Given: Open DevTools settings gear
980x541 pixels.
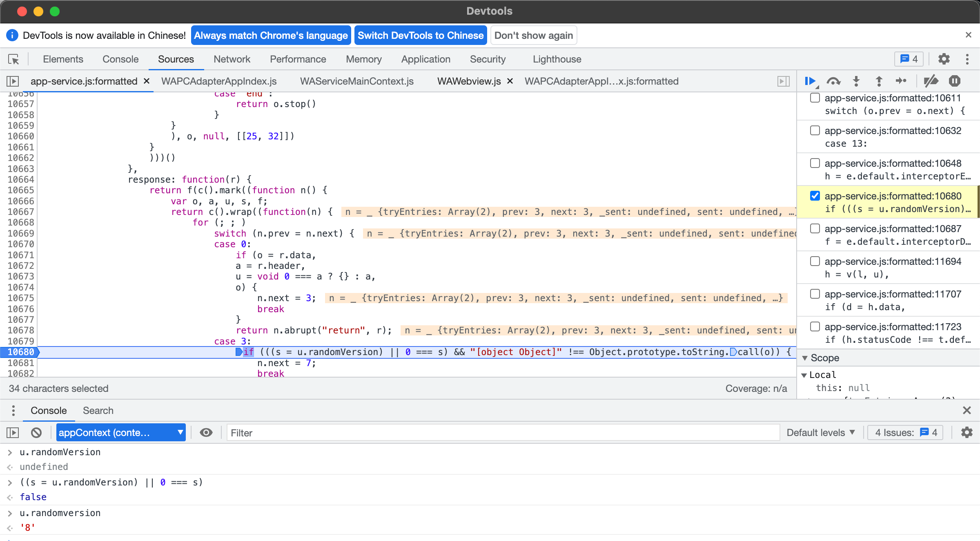Looking at the screenshot, I should point(944,59).
